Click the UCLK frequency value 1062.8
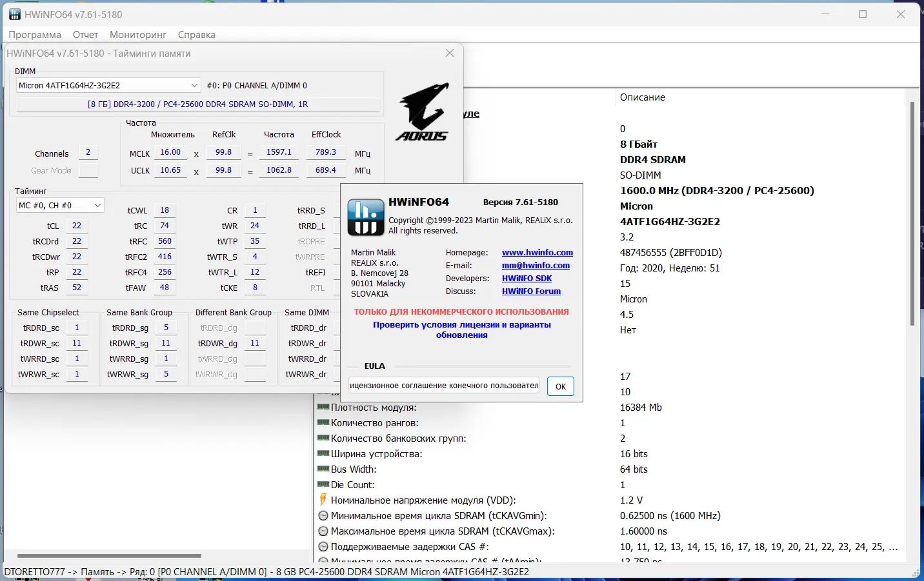 click(x=279, y=171)
